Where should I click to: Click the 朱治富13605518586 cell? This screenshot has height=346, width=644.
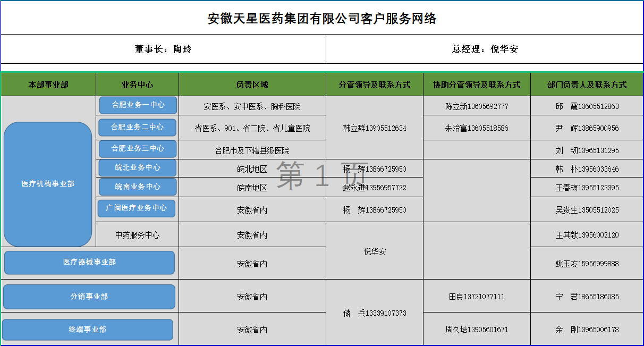coord(477,128)
